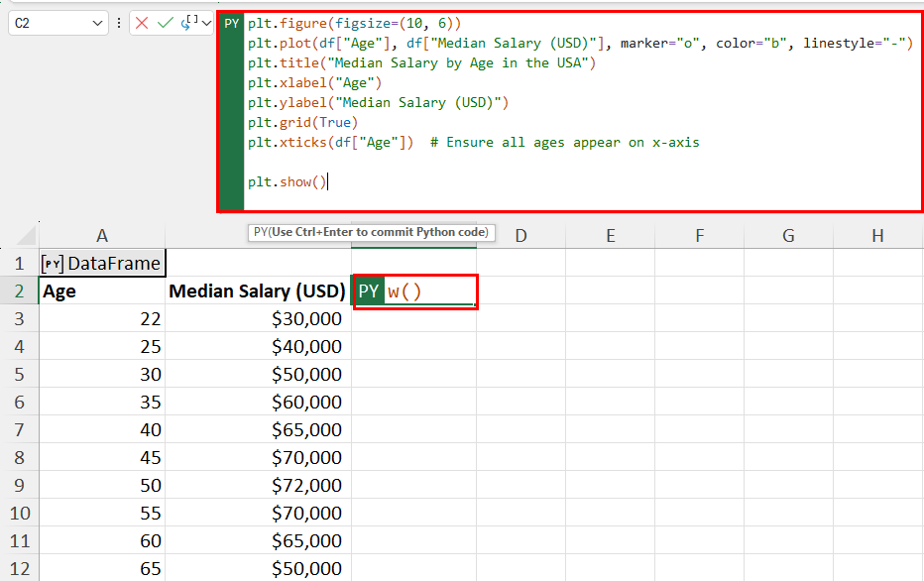Select the cell with age 25
The height and width of the screenshot is (581, 924).
click(102, 346)
